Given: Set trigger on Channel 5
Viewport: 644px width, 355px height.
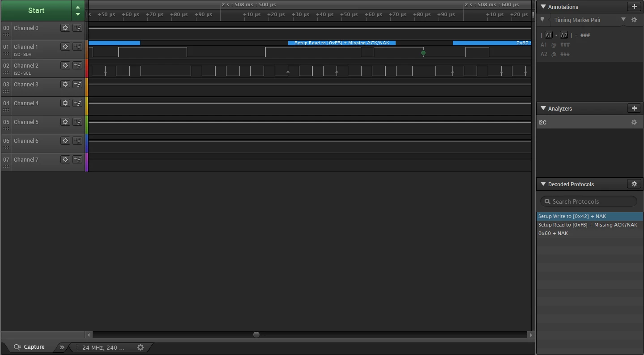Looking at the screenshot, I should (x=77, y=122).
